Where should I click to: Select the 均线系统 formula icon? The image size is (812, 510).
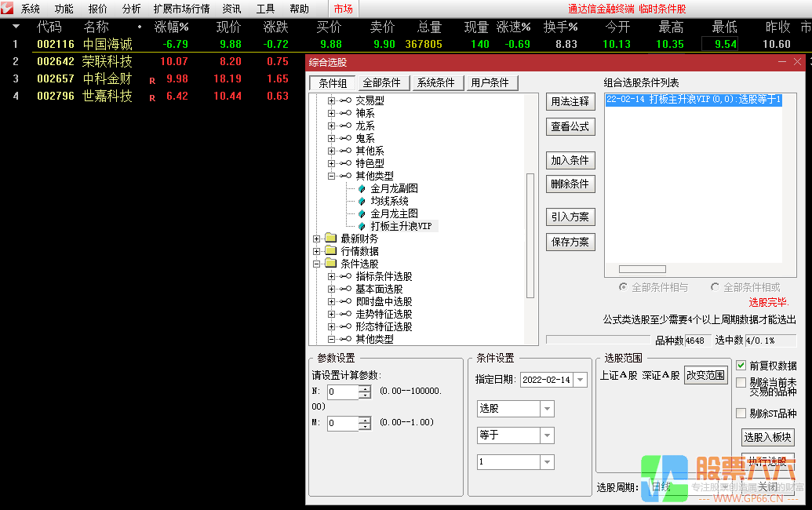point(362,201)
